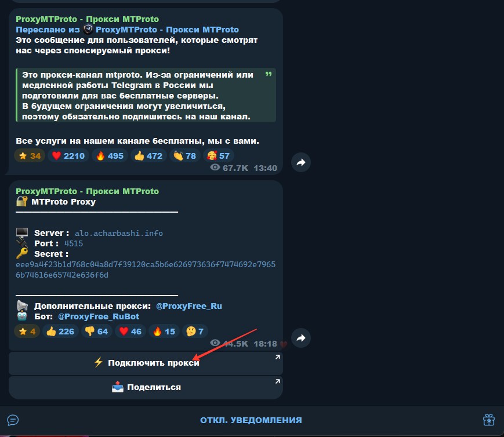Open the forwarded-from ProxyMTProto source link
Image resolution: width=504 pixels, height=437 pixels.
167,30
